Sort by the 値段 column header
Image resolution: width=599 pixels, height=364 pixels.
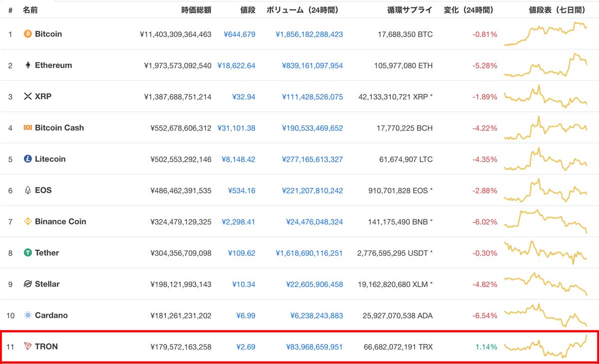click(248, 9)
